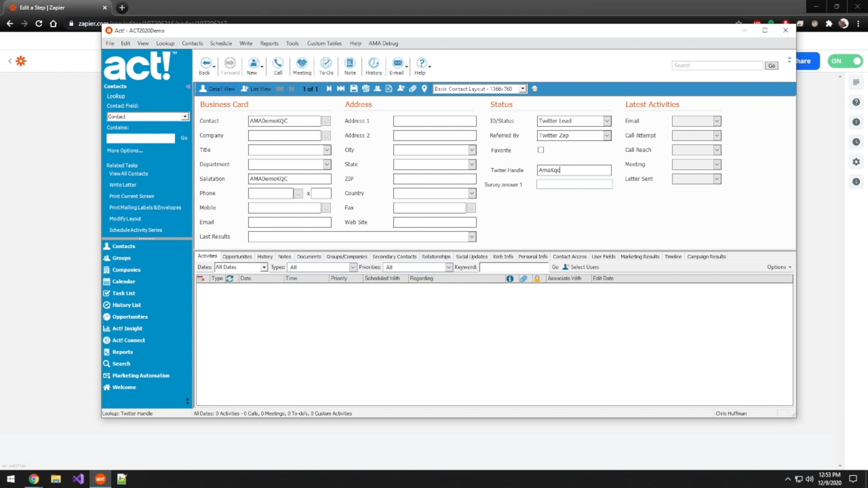Click the Email input field
This screenshot has width=868, height=488.
[289, 222]
